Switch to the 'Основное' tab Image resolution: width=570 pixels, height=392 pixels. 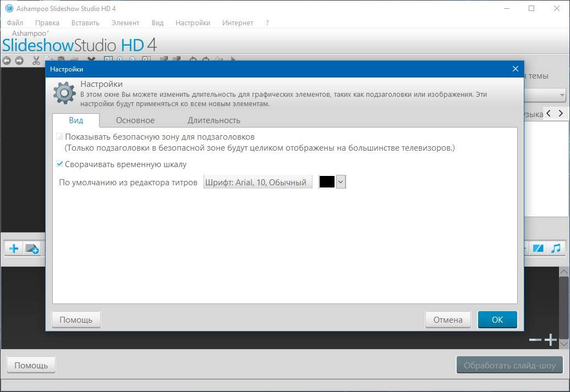pyautogui.click(x=135, y=120)
